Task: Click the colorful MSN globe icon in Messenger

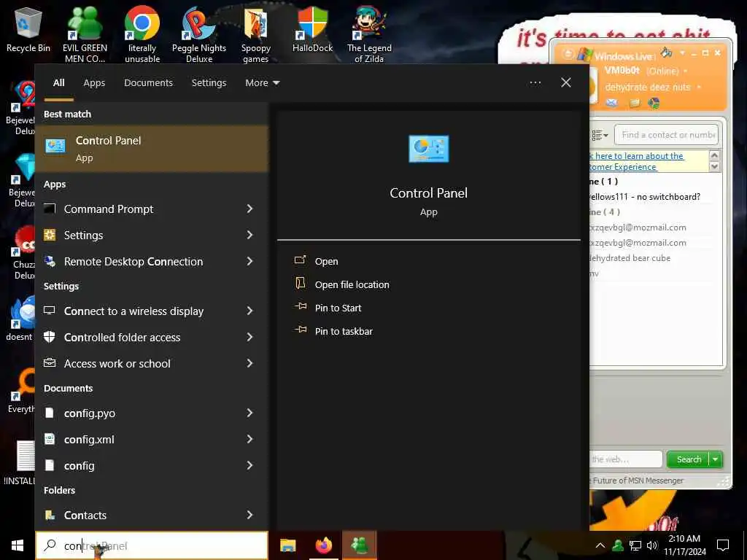Action: tap(654, 103)
